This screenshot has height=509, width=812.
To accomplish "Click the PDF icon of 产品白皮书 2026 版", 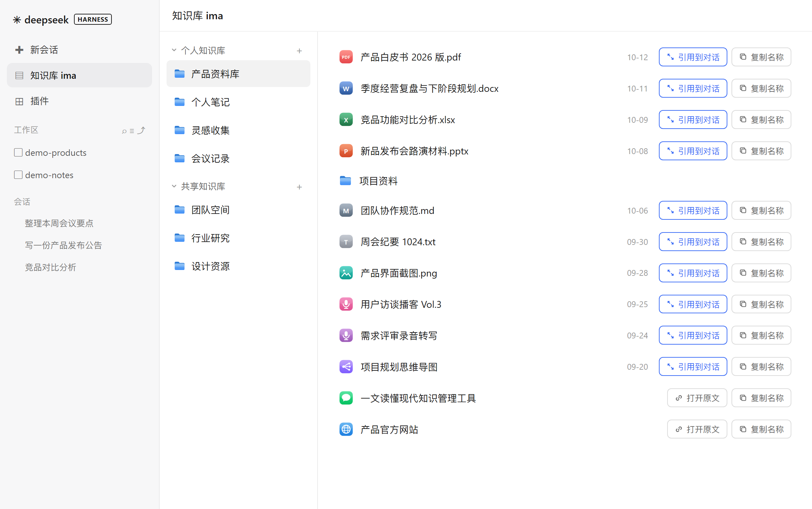I will (346, 57).
